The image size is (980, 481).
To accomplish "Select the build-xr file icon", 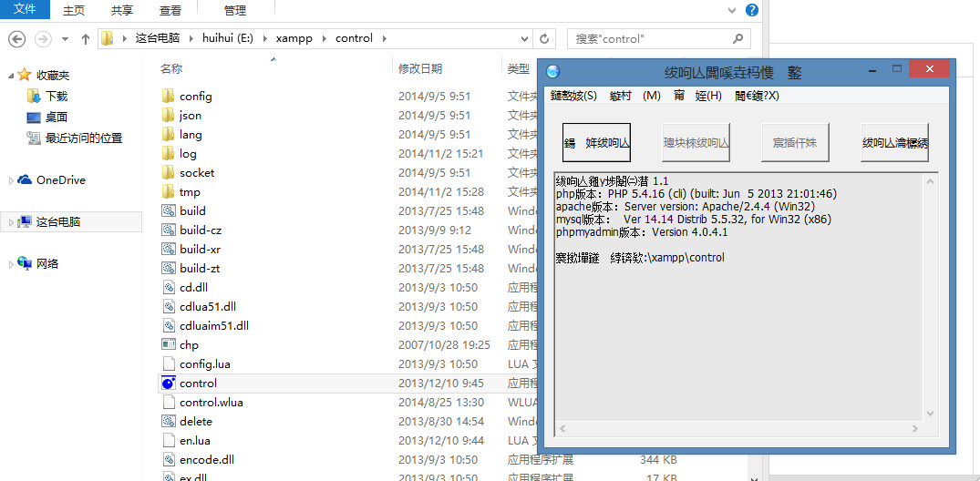I will coord(168,250).
